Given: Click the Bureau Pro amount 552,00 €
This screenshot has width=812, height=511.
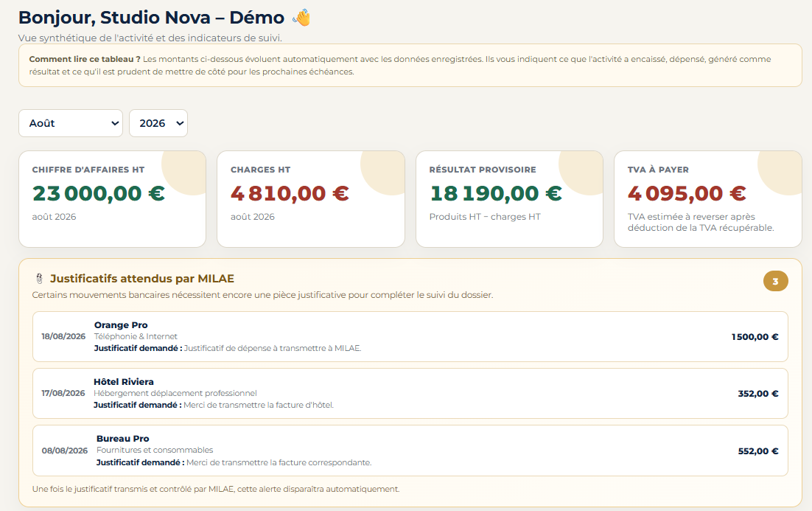Looking at the screenshot, I should pyautogui.click(x=758, y=451).
